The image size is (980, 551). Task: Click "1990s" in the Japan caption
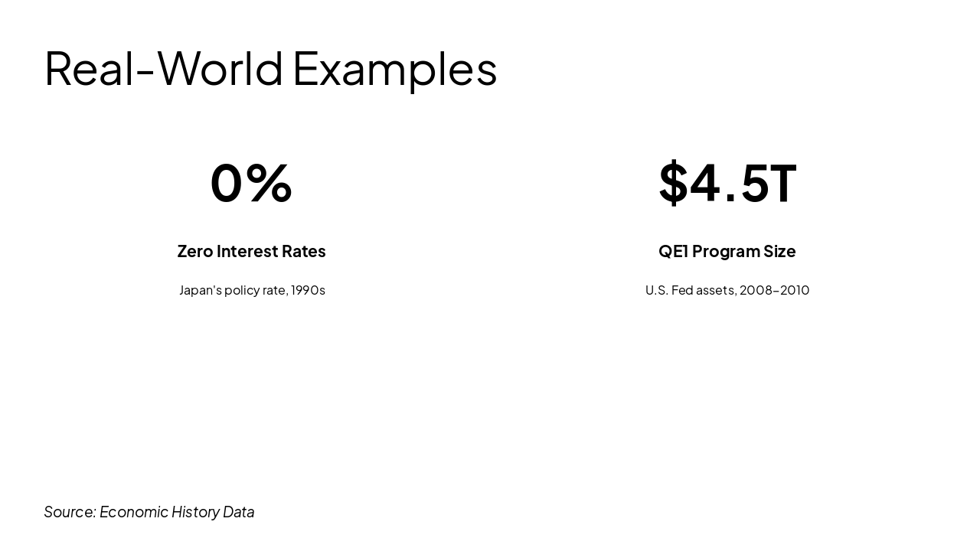(308, 290)
